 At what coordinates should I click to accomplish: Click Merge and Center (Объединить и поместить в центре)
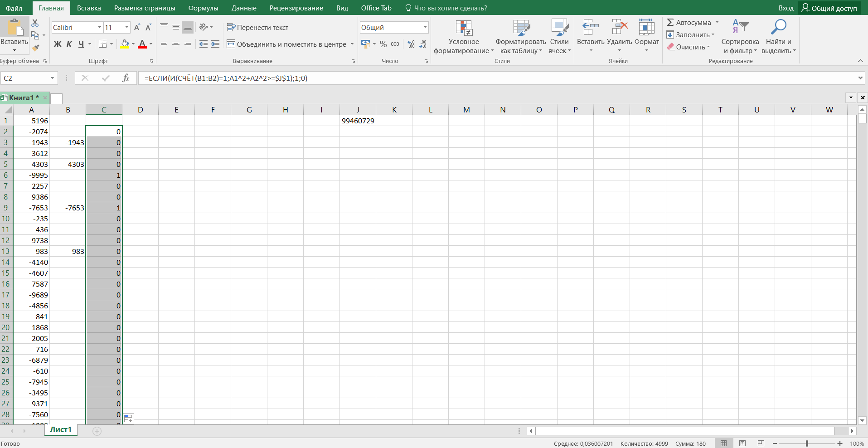(286, 44)
